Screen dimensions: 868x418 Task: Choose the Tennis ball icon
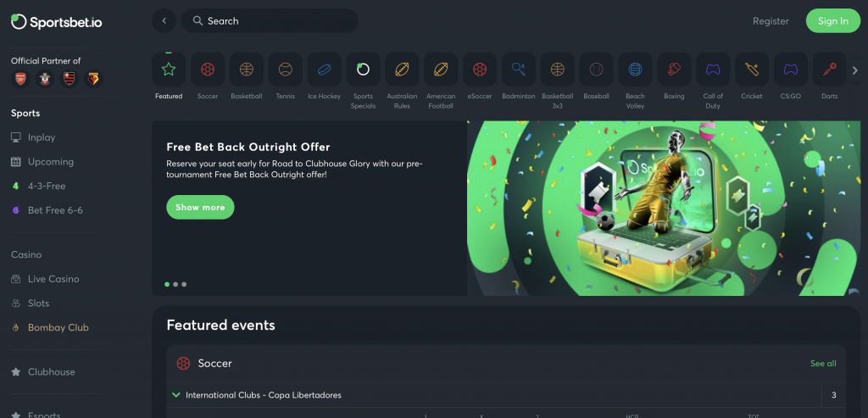pos(285,70)
